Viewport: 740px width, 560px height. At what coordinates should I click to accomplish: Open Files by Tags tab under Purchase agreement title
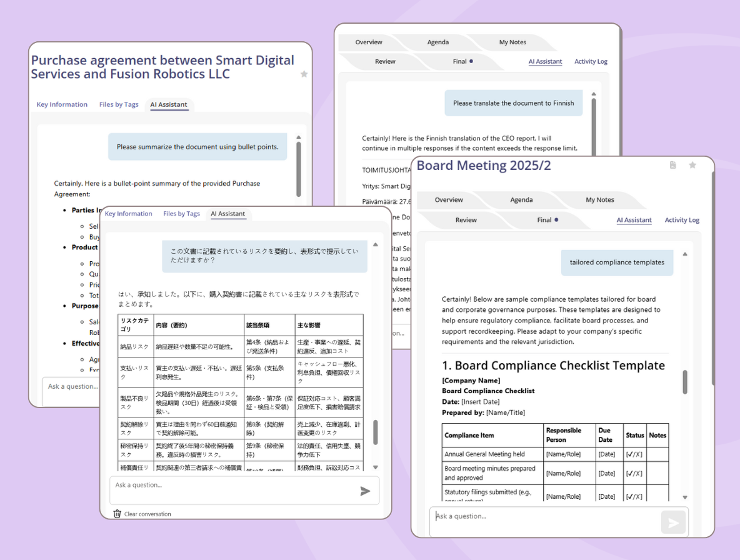point(119,104)
